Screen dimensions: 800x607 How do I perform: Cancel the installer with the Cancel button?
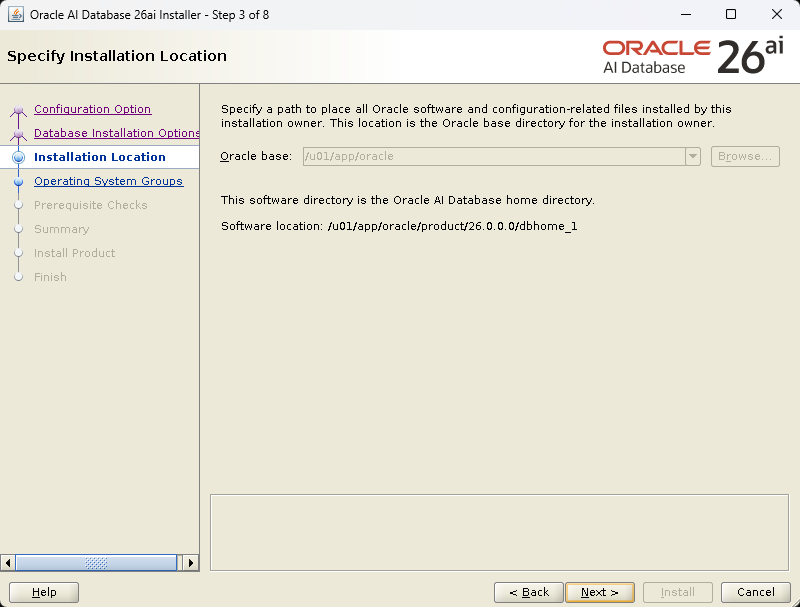pyautogui.click(x=756, y=592)
